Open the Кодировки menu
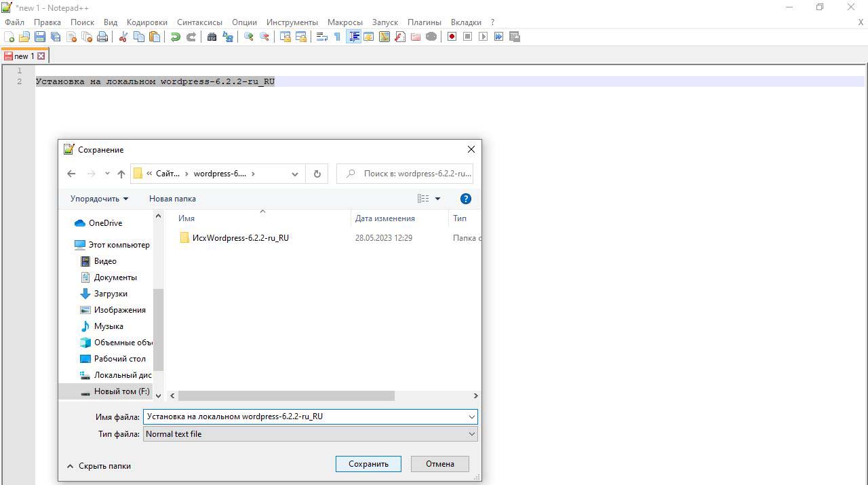868x485 pixels. pos(147,22)
